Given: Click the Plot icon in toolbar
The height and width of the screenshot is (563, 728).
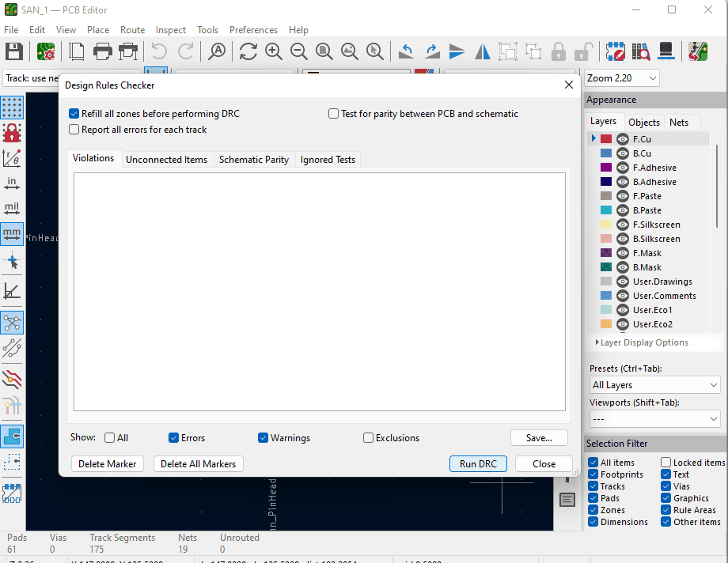Looking at the screenshot, I should (128, 51).
